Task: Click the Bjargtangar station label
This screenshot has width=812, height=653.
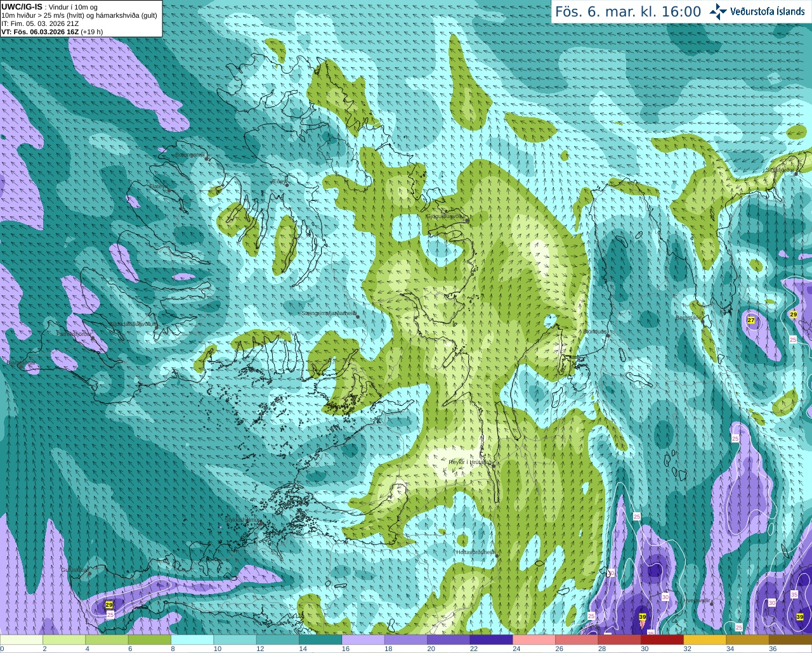Action: 22,364
